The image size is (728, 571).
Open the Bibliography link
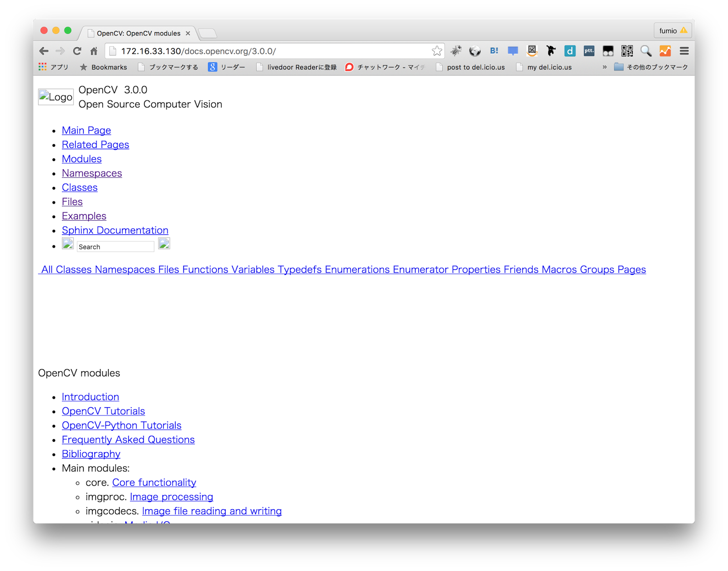91,454
